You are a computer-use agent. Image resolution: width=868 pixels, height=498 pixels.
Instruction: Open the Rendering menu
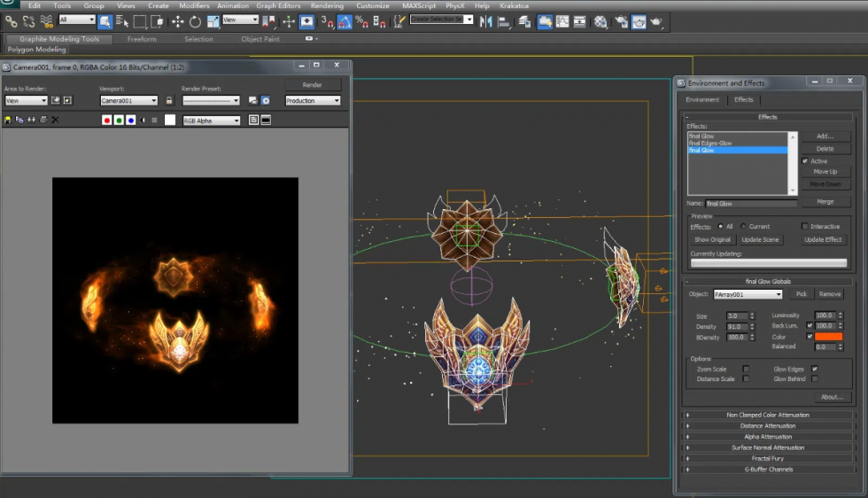pos(327,5)
